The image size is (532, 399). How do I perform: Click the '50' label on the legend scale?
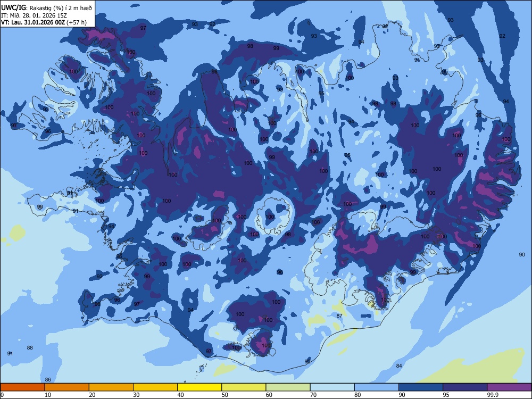(x=225, y=395)
